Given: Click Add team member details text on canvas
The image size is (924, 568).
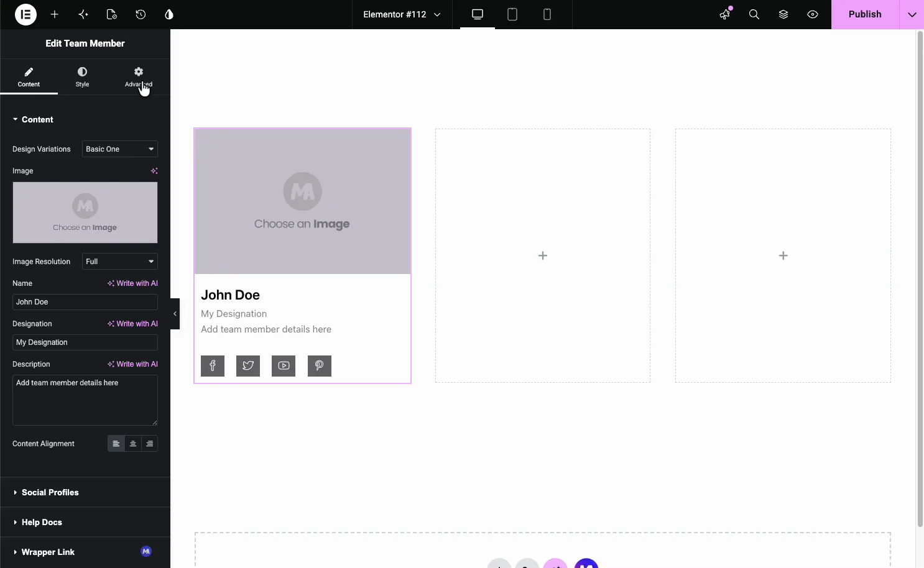Looking at the screenshot, I should tap(266, 329).
